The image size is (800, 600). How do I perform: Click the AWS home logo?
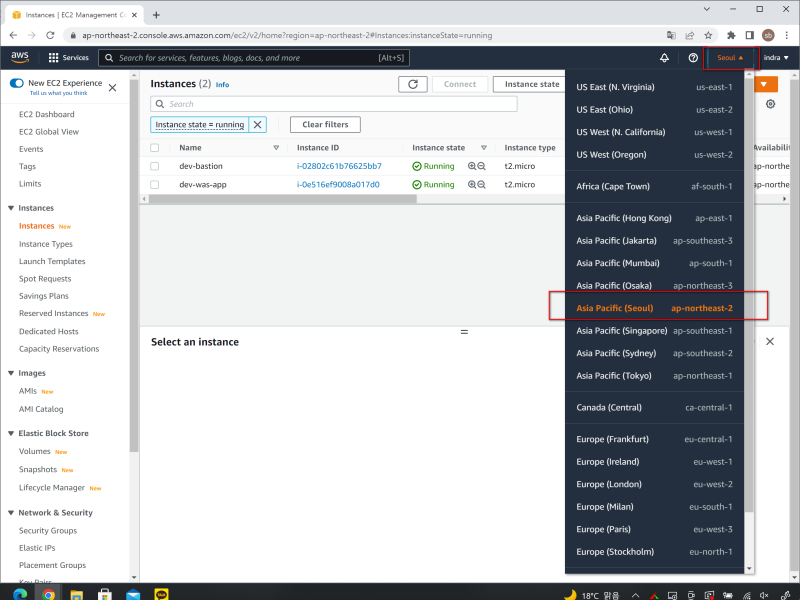click(20, 57)
